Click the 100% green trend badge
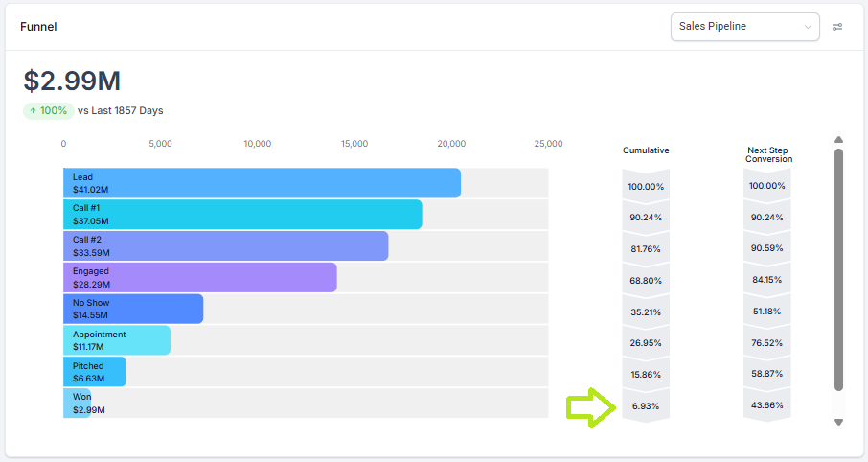The width and height of the screenshot is (868, 462). pyautogui.click(x=48, y=110)
